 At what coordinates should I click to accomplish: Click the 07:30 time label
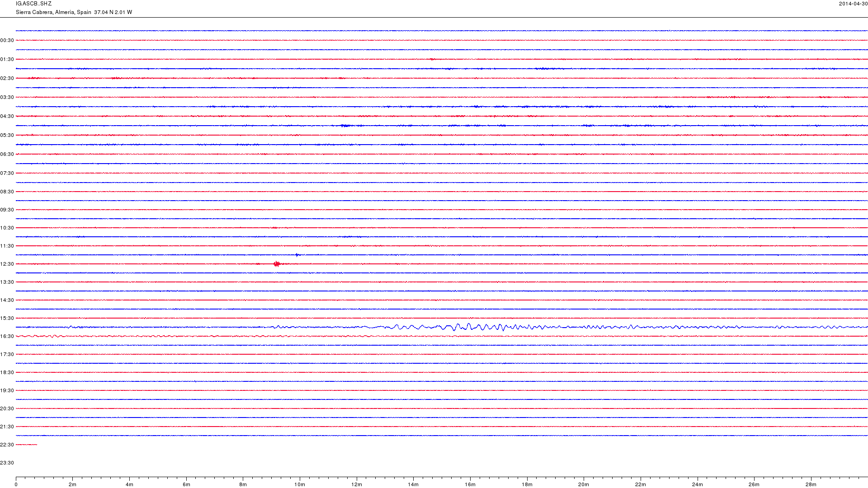pyautogui.click(x=7, y=173)
